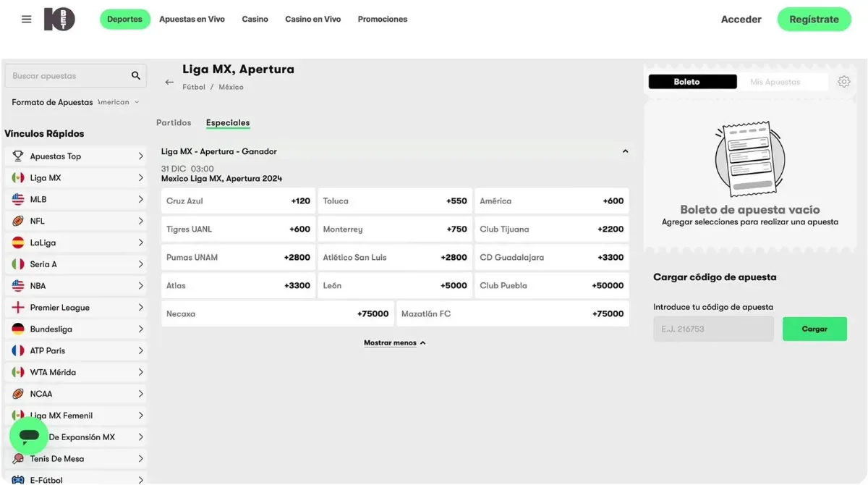The height and width of the screenshot is (485, 868).
Task: Open Promociones
Action: tap(383, 20)
